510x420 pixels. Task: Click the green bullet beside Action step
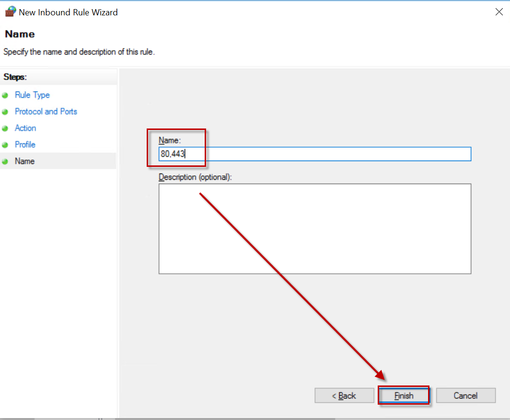(5, 128)
